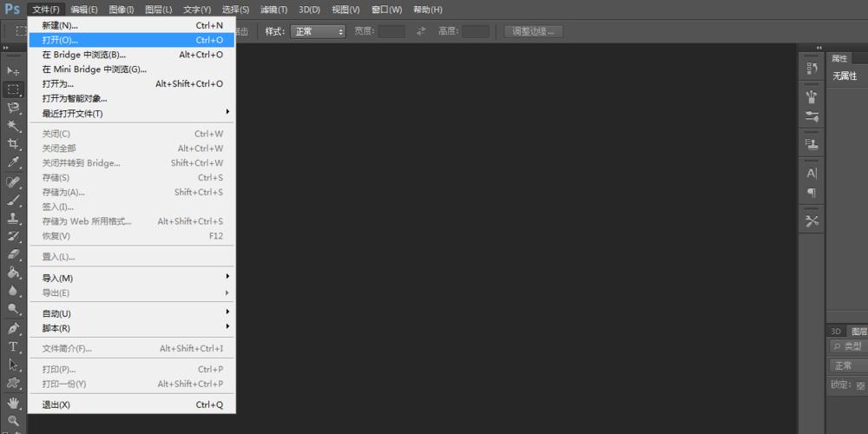Open the 样式 style dropdown
The height and width of the screenshot is (434, 868).
pyautogui.click(x=319, y=31)
